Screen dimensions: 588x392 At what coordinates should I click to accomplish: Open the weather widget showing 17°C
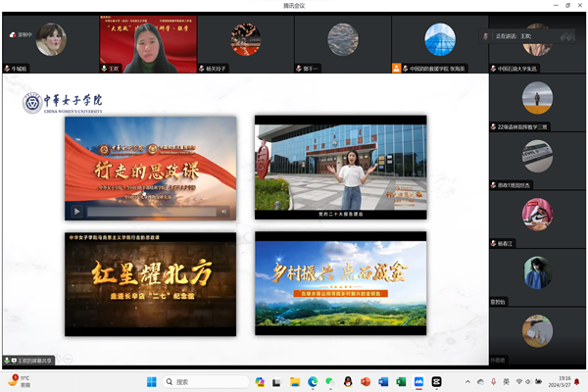click(20, 381)
